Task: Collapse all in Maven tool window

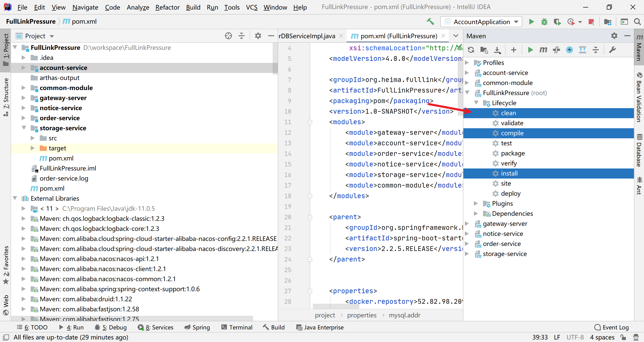Action: point(596,50)
